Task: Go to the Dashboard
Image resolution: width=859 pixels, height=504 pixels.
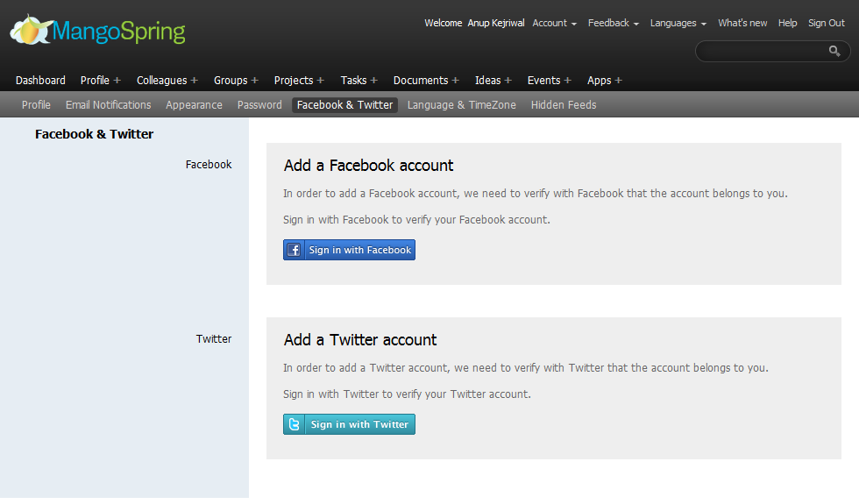Action: click(40, 81)
